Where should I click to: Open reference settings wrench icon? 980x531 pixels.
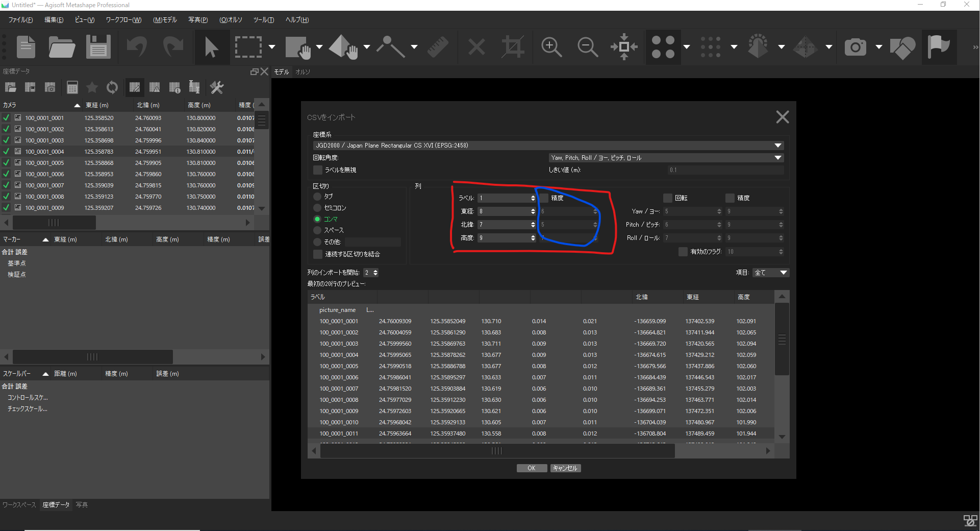pyautogui.click(x=217, y=87)
